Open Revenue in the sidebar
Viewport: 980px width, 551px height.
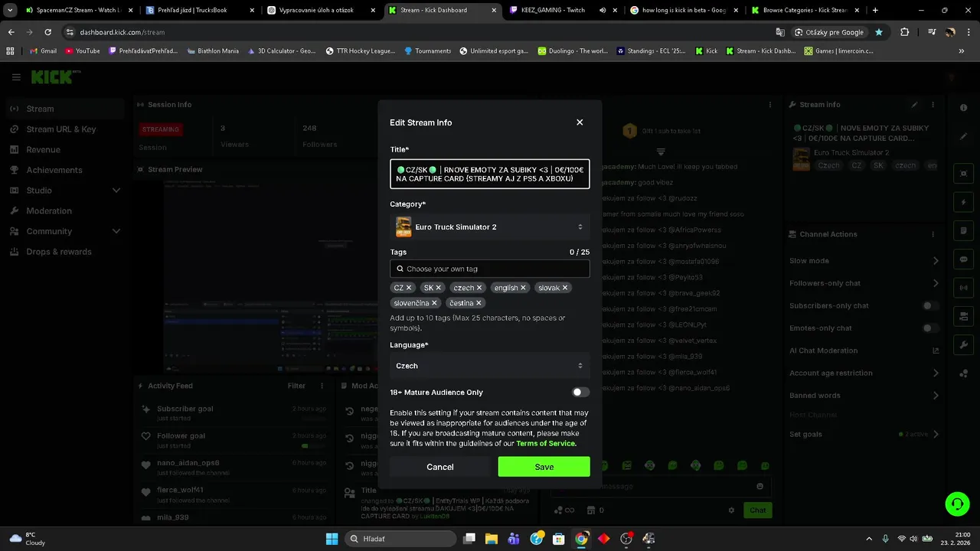pos(64,149)
